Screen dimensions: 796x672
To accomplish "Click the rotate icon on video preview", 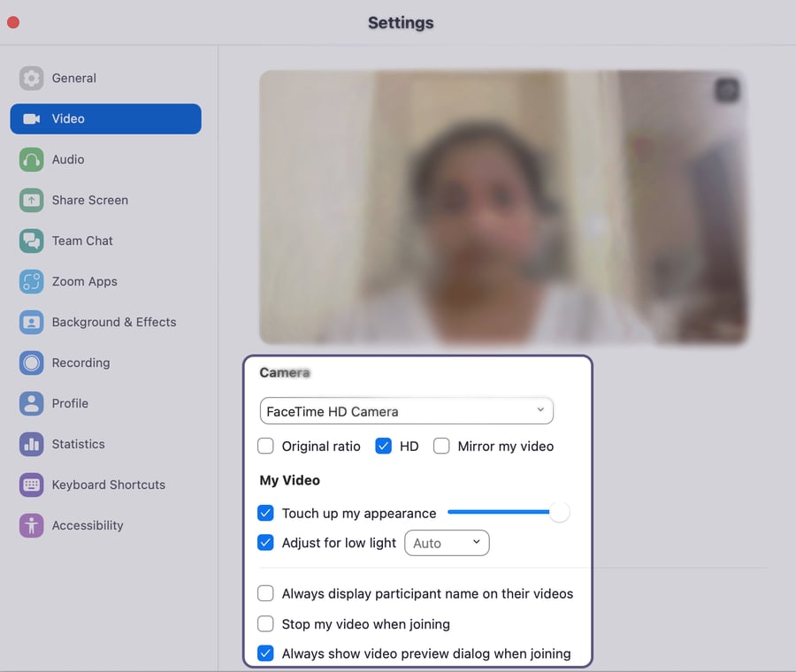I will click(x=727, y=89).
